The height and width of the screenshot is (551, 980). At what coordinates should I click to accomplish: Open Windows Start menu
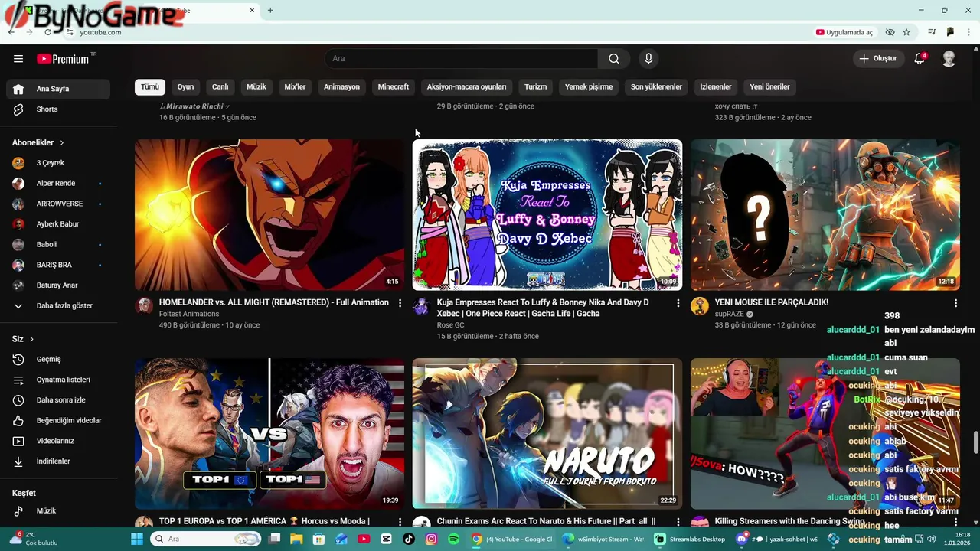pos(137,540)
